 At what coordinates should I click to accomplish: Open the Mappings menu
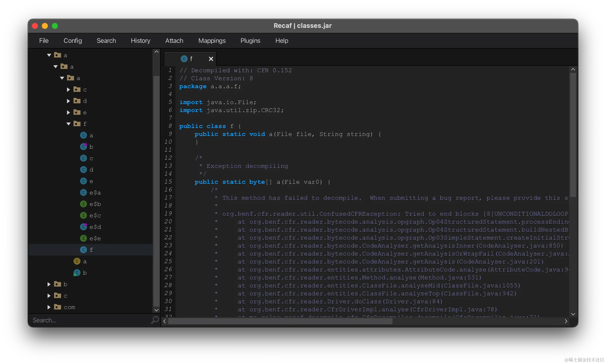pyautogui.click(x=212, y=41)
